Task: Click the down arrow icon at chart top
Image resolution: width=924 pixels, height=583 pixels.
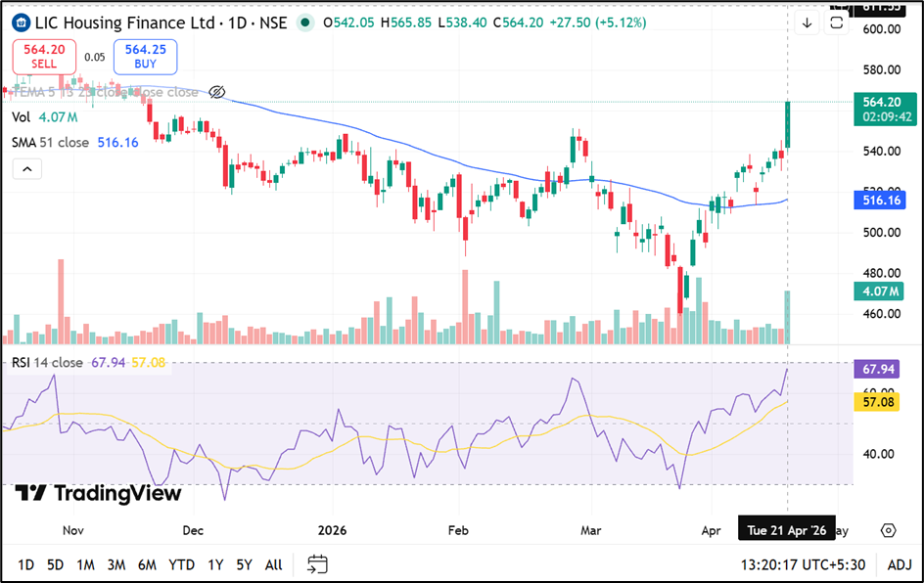Action: tap(806, 22)
